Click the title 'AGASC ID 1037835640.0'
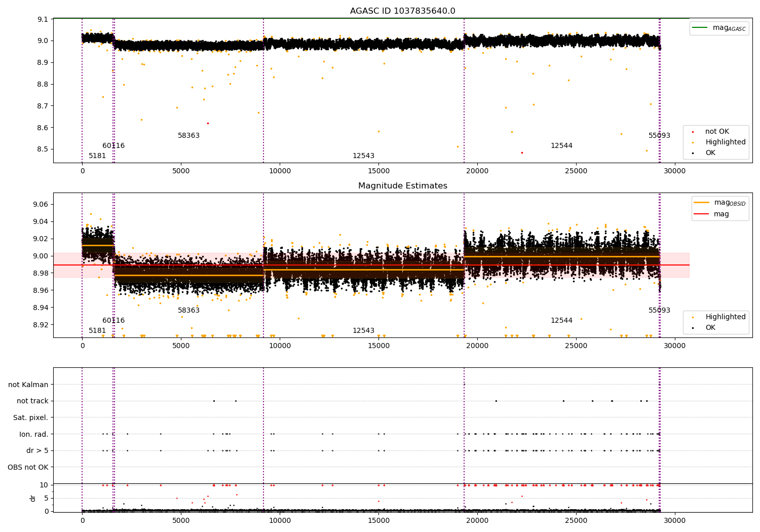Image resolution: width=760 pixels, height=532 pixels. [403, 11]
